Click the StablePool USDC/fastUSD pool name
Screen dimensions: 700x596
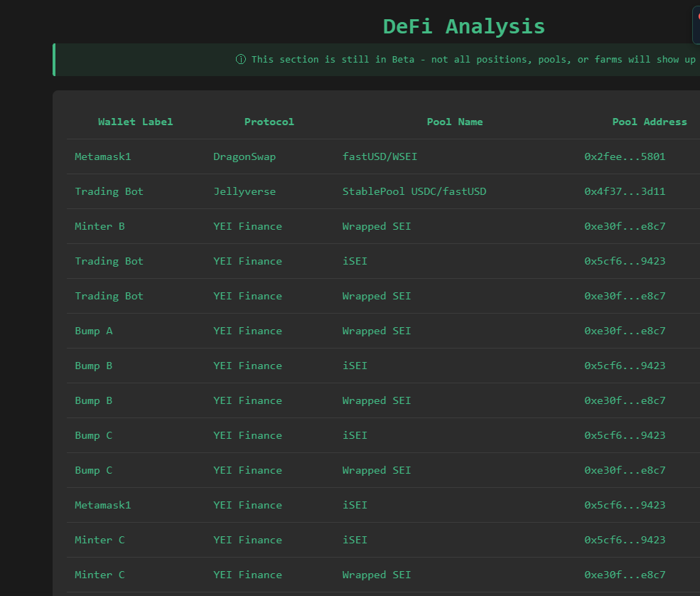414,191
